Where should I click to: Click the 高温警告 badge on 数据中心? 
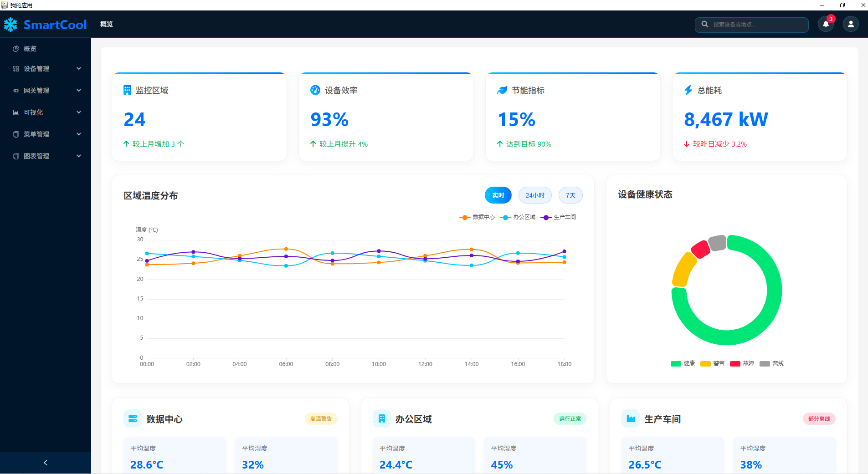[321, 418]
